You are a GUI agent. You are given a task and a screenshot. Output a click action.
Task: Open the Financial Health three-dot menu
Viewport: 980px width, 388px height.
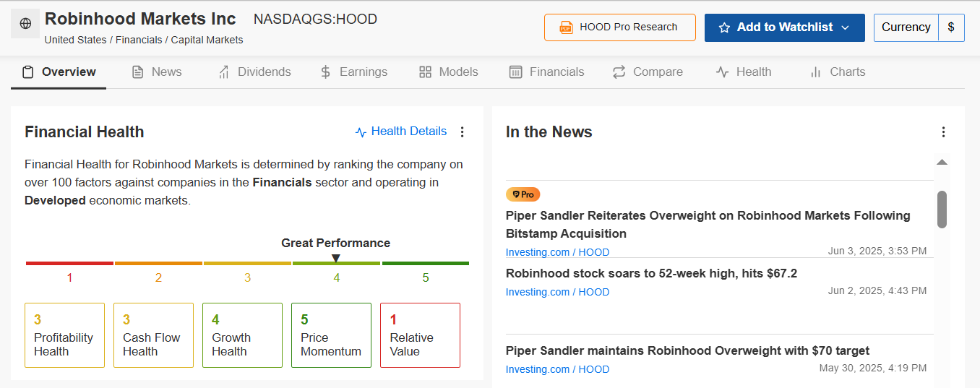(x=463, y=132)
